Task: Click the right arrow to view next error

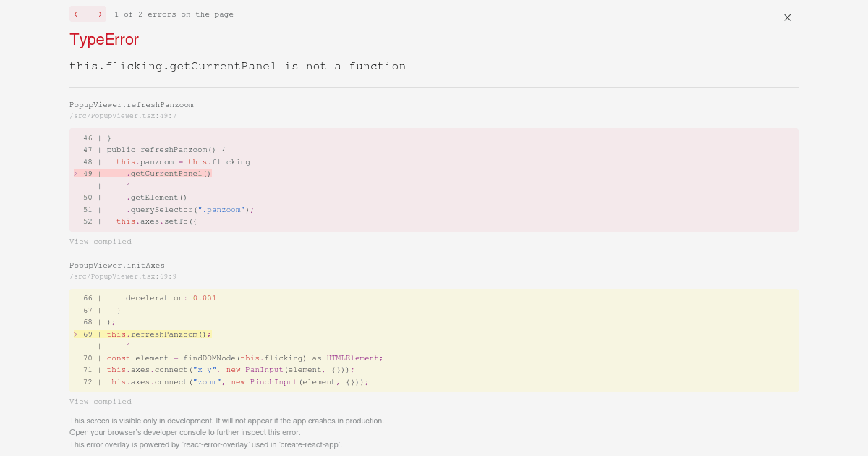Action: coord(97,14)
